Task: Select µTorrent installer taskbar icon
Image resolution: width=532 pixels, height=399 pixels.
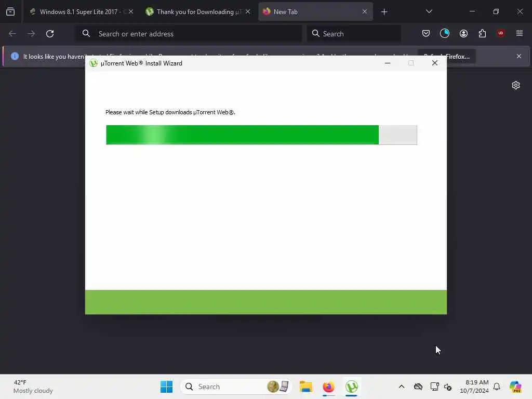Action: pyautogui.click(x=352, y=387)
